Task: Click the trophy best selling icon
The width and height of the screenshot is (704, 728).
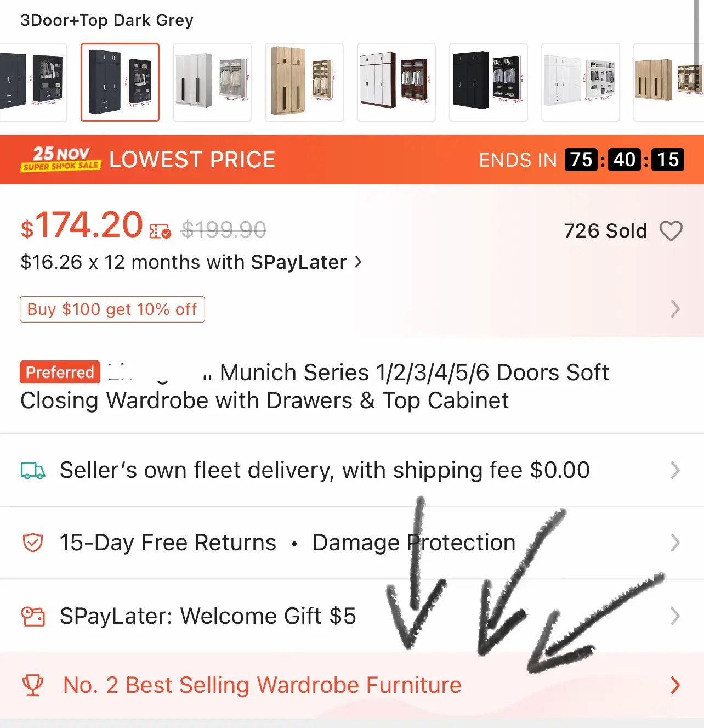Action: point(33,685)
